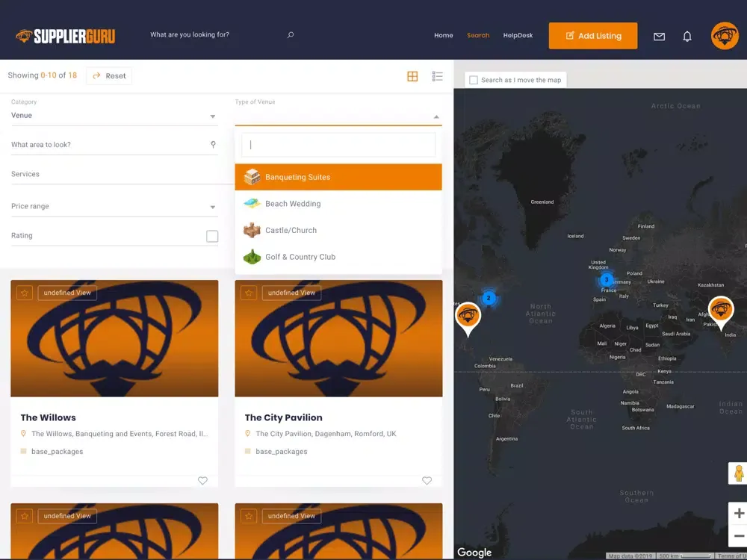The width and height of the screenshot is (747, 560).
Task: Click undefined View on City Pavilion card
Action: click(291, 293)
